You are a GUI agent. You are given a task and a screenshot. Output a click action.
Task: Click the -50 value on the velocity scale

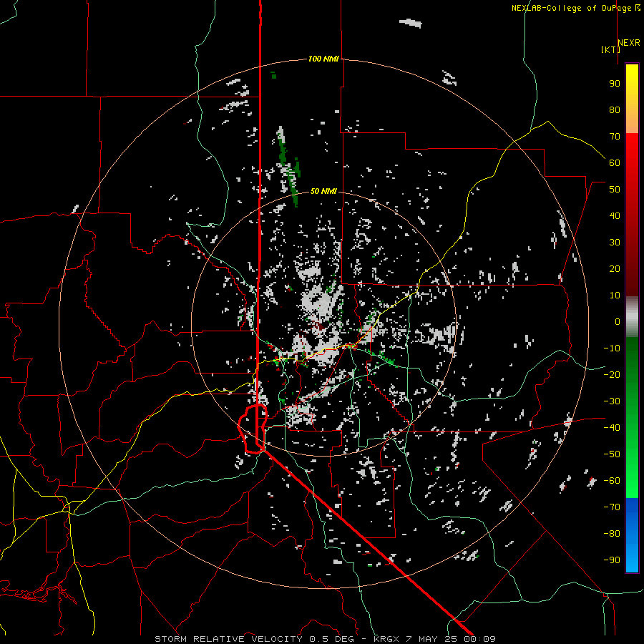(x=612, y=454)
